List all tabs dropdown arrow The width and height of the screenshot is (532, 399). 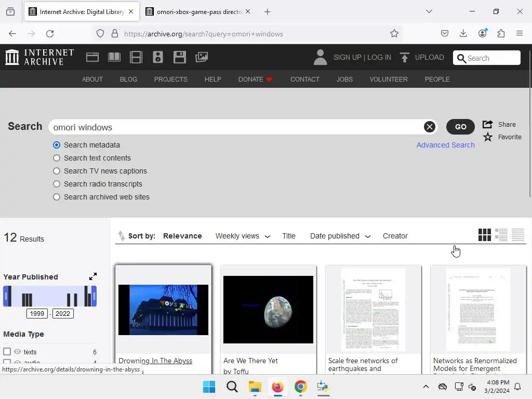(x=429, y=11)
